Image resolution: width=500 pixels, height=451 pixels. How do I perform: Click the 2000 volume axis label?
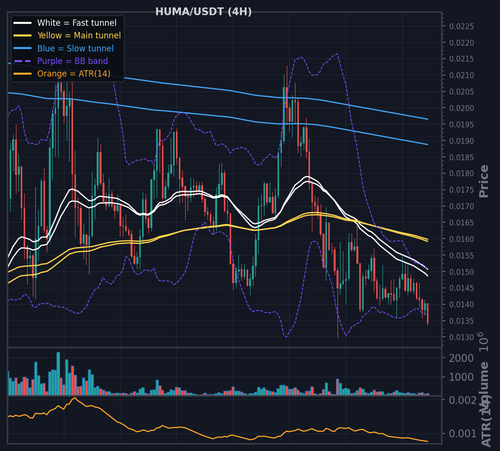coord(461,358)
